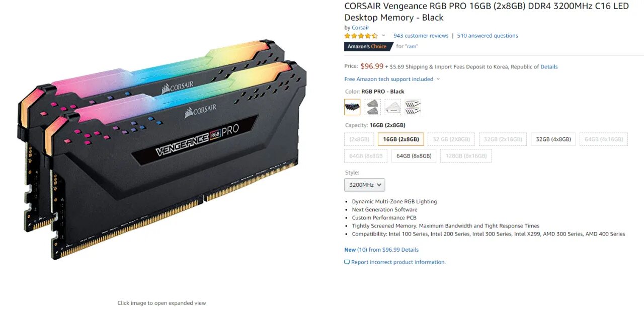
Task: Open the 3200MHz style dropdown
Action: (365, 185)
